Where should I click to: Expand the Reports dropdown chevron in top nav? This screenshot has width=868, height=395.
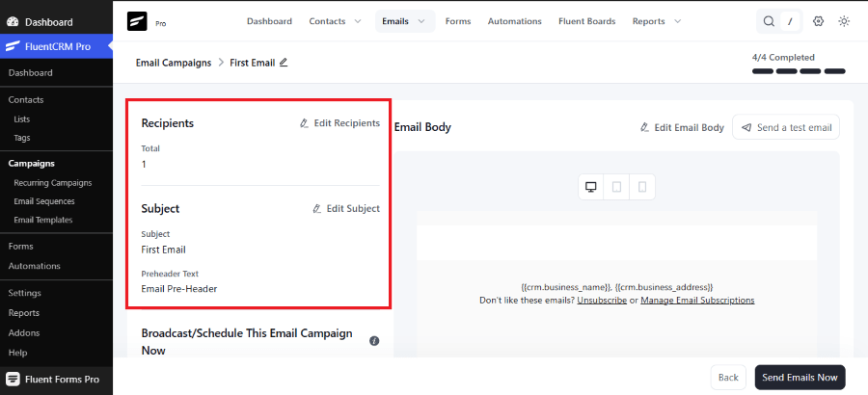point(678,21)
